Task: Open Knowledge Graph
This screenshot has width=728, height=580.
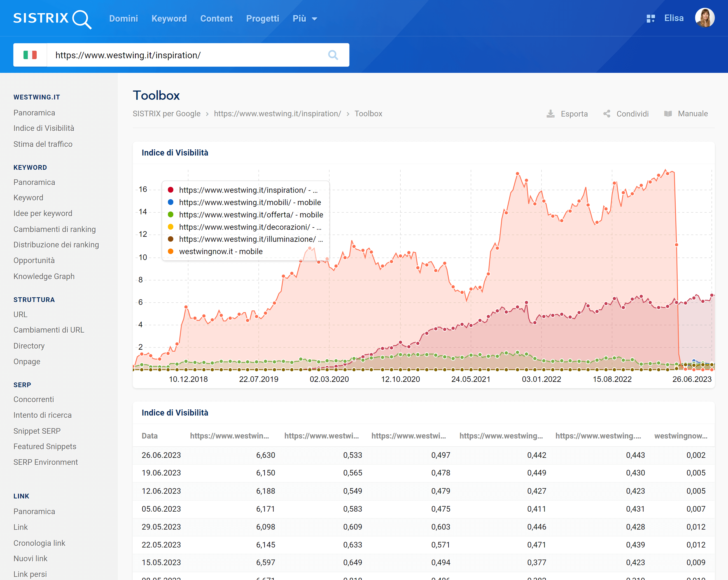Action: pos(44,276)
